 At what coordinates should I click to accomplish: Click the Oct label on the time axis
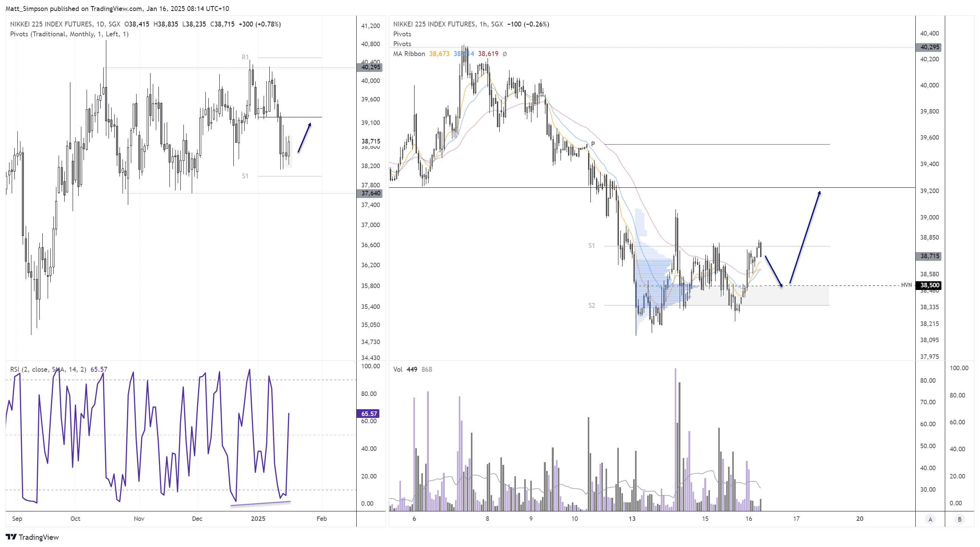[75, 519]
